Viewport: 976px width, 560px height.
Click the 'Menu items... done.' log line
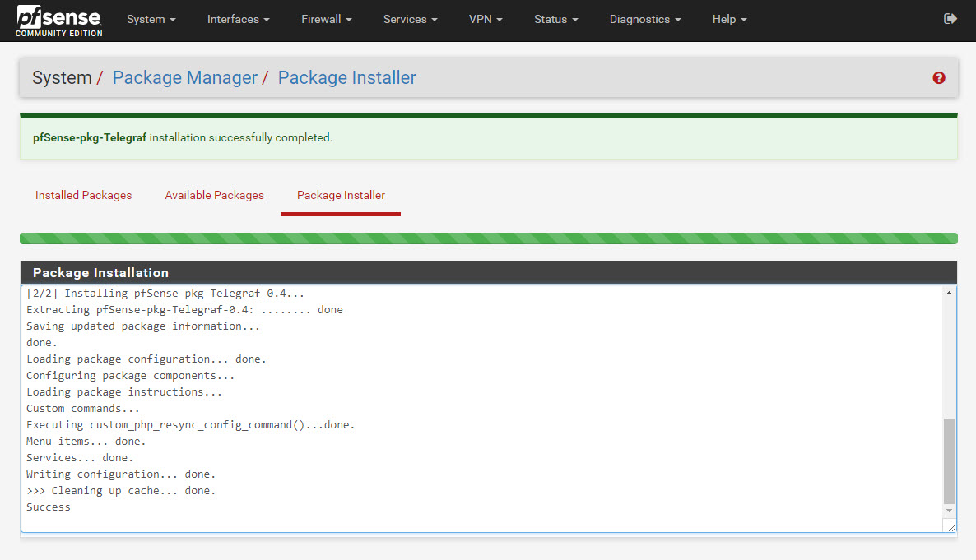coord(86,441)
